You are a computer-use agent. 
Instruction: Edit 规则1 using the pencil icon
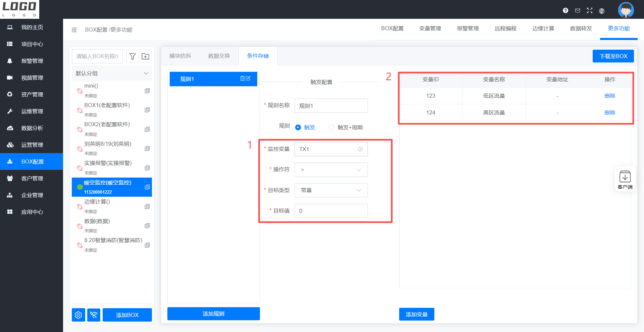(248, 79)
